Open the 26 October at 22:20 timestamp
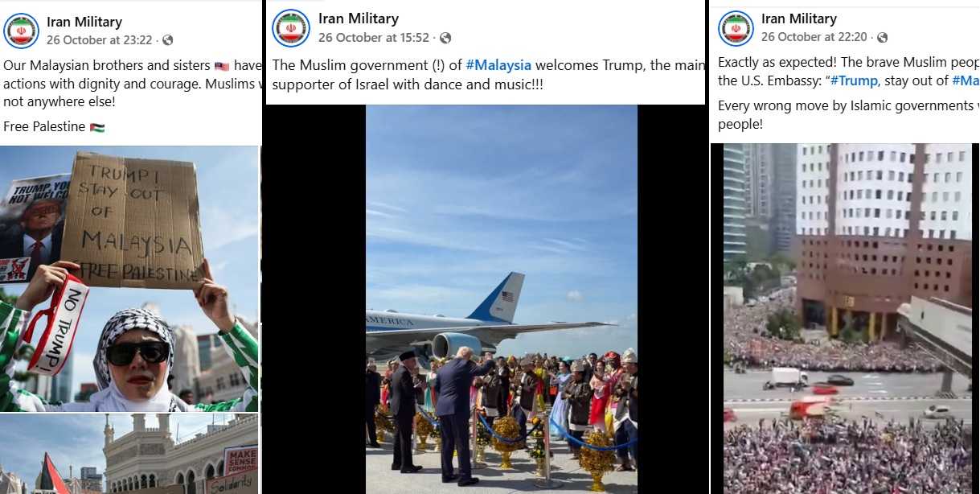This screenshot has width=980, height=494. tap(814, 37)
